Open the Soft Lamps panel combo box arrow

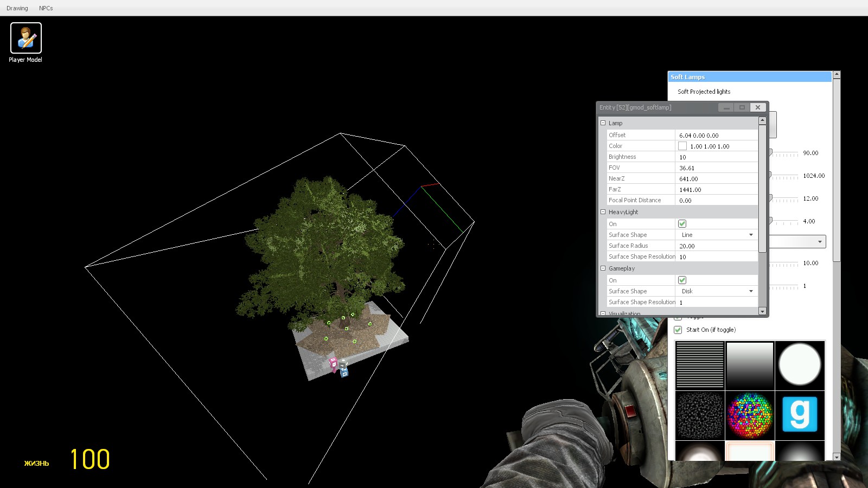(819, 241)
